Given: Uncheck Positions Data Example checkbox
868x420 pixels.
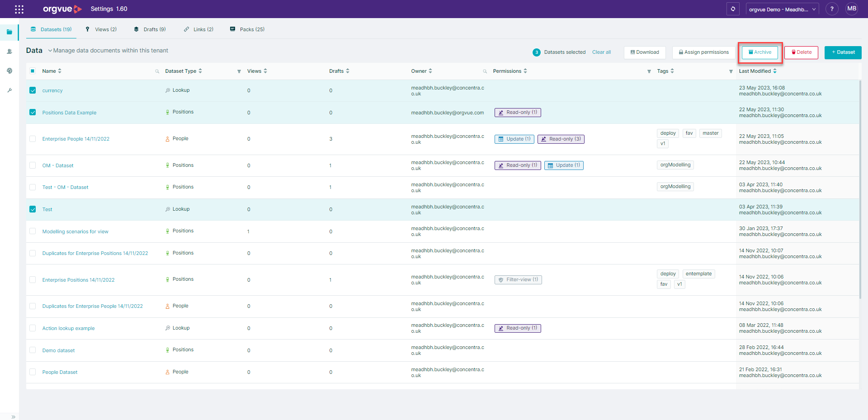Looking at the screenshot, I should click(x=33, y=112).
